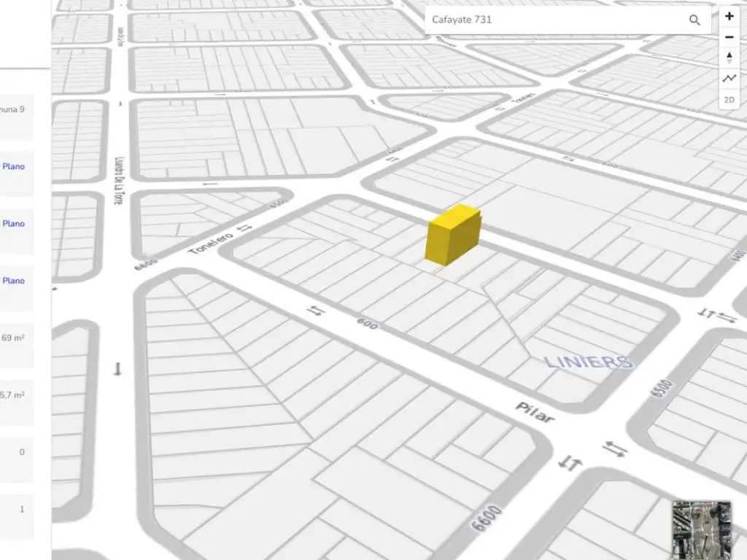Zoom out with the minus button
The height and width of the screenshot is (560, 747).
729,37
